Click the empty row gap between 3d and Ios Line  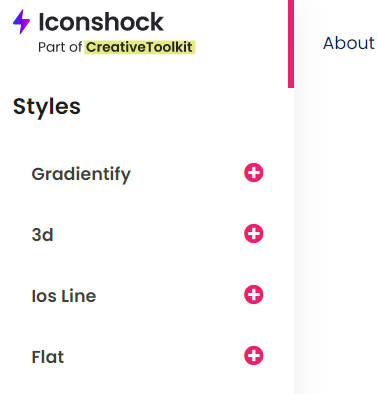(x=147, y=264)
